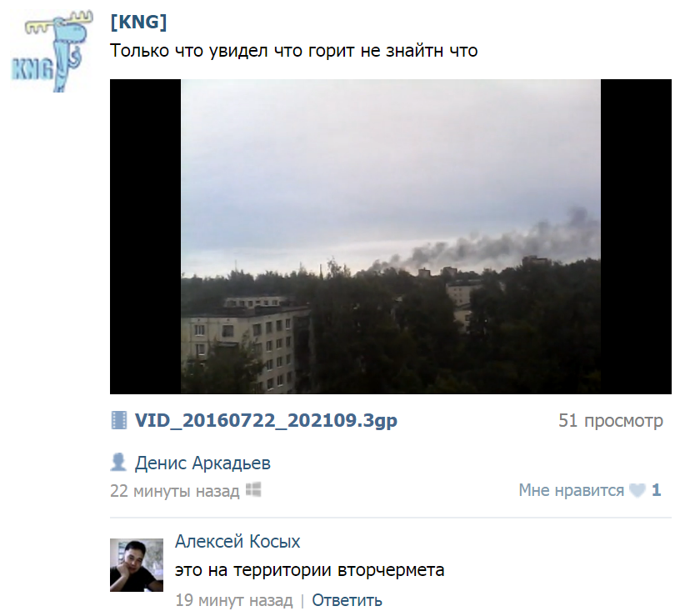Click the film strip video icon

(119, 420)
